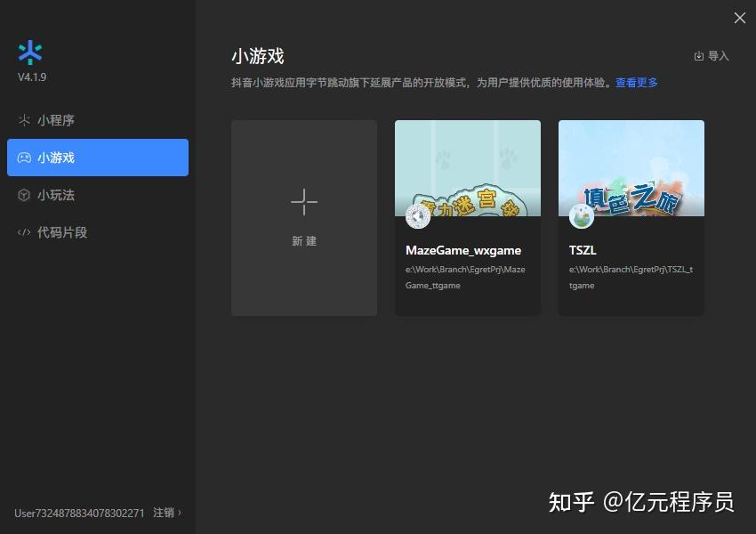Image resolution: width=756 pixels, height=534 pixels.
Task: Click the 导入 import button
Action: 712,56
